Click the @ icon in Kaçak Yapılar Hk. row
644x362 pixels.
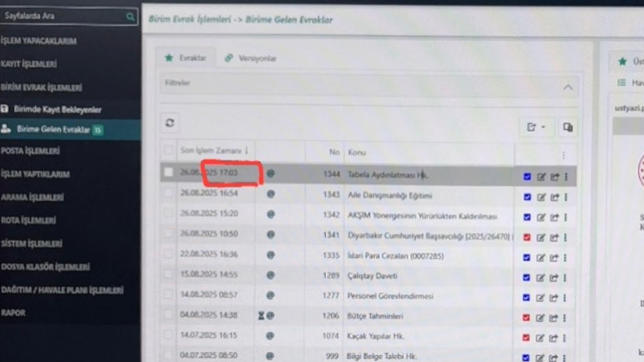point(270,335)
